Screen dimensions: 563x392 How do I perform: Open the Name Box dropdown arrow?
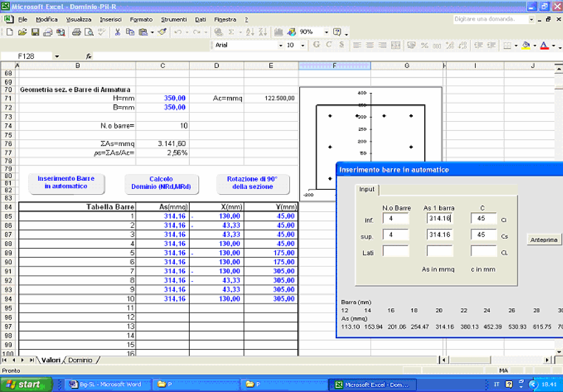(x=57, y=57)
